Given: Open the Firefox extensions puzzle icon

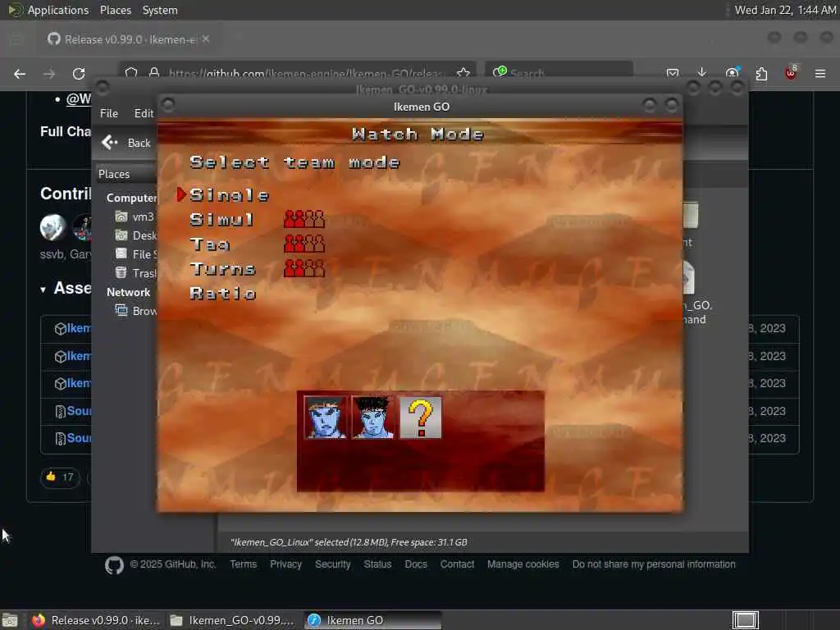Looking at the screenshot, I should [x=761, y=73].
